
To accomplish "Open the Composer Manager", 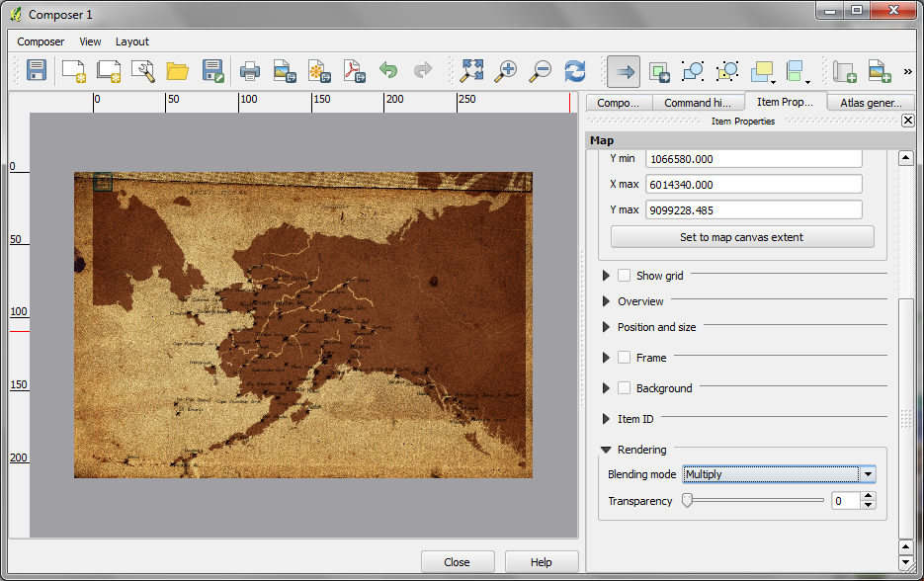I will 144,71.
